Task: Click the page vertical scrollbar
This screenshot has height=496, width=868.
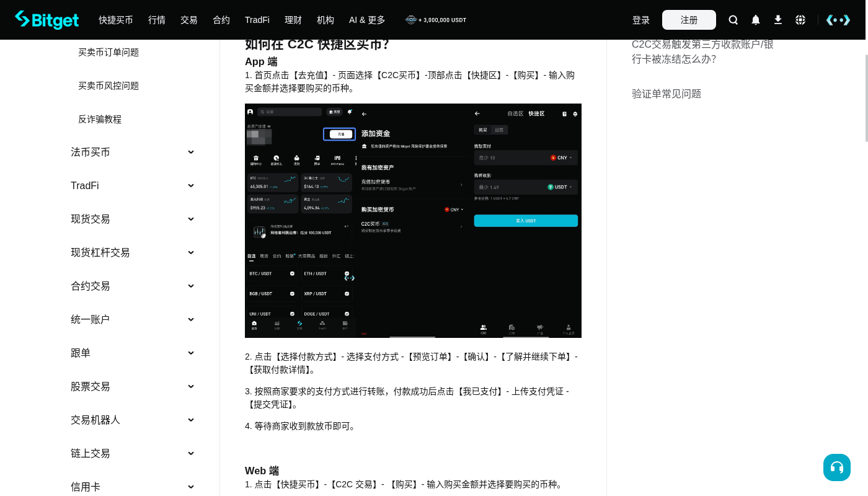Action: [867, 99]
